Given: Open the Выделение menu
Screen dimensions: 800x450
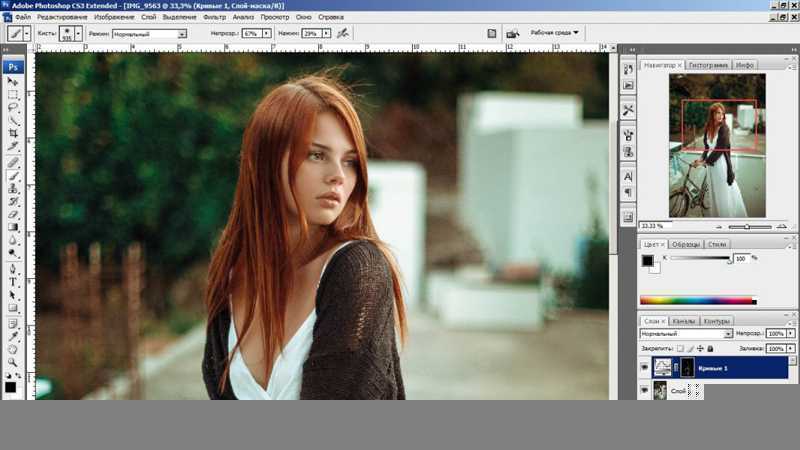Looking at the screenshot, I should tap(179, 17).
